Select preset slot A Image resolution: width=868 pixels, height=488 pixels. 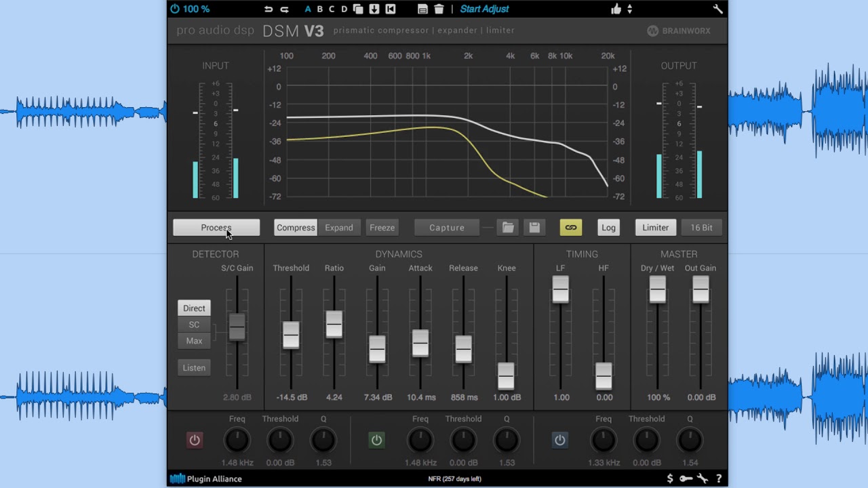[308, 9]
